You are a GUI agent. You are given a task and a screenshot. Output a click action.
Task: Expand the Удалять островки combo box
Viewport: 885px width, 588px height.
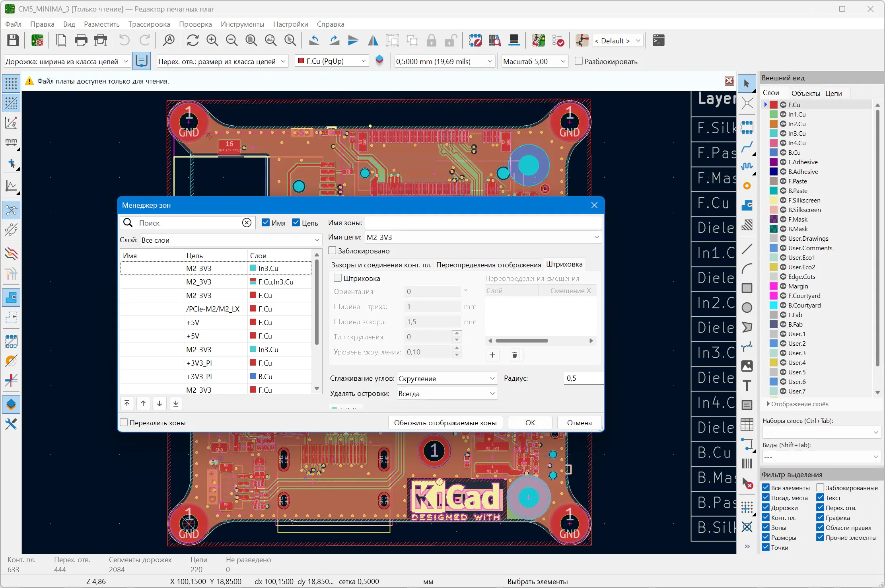[x=492, y=393]
